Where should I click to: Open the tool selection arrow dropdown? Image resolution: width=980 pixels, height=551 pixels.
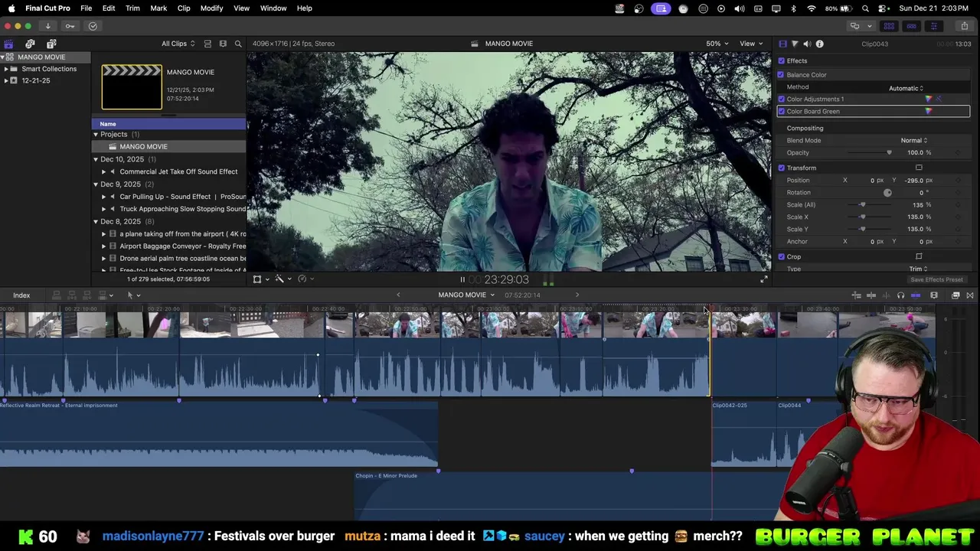point(133,295)
